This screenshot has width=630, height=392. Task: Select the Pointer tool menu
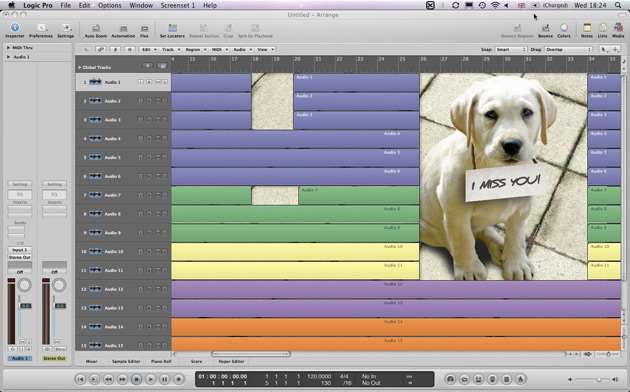click(x=603, y=49)
